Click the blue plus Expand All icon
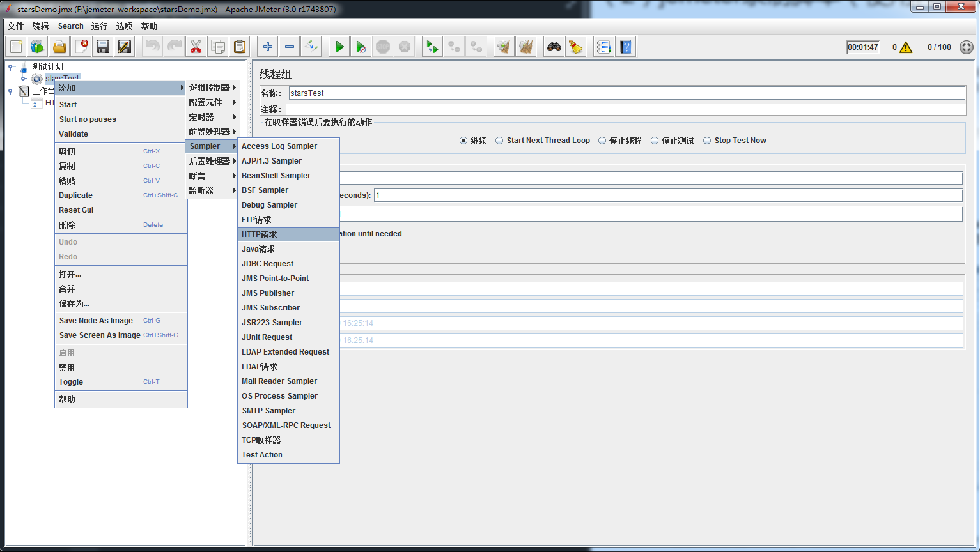 [x=268, y=47]
